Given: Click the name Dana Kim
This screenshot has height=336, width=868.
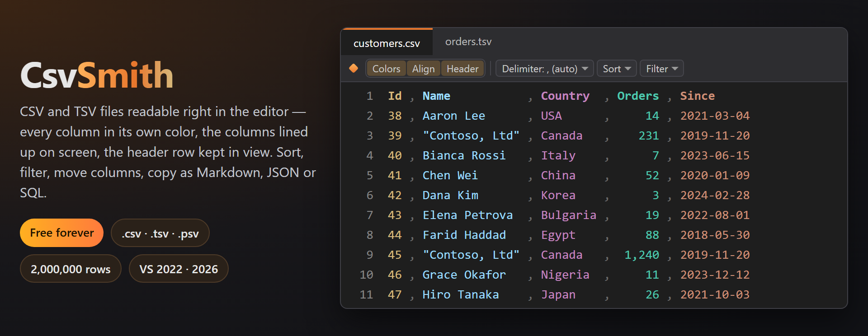Looking at the screenshot, I should tap(450, 195).
